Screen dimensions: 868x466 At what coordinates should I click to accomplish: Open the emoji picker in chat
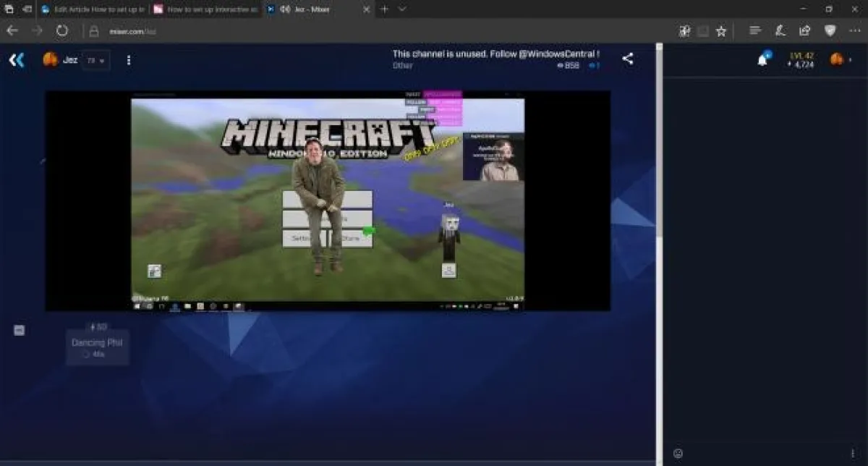pos(678,454)
